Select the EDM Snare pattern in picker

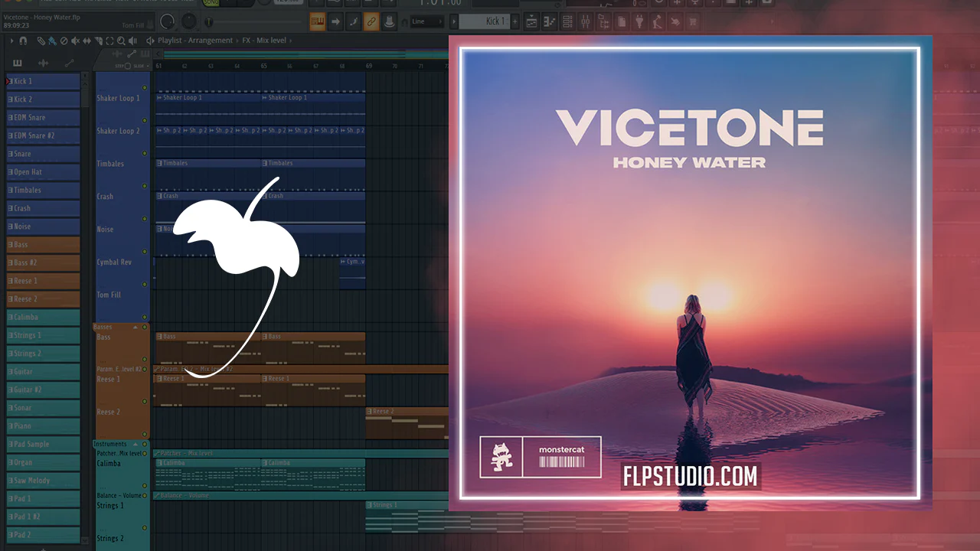pos(43,118)
